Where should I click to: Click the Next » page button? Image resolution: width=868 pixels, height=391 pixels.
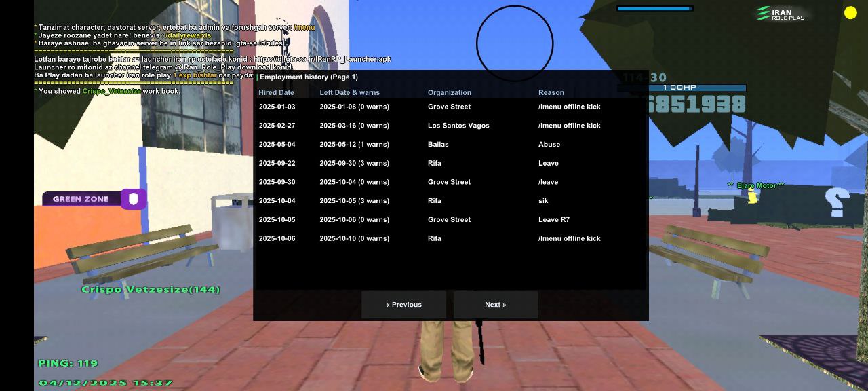tap(495, 305)
